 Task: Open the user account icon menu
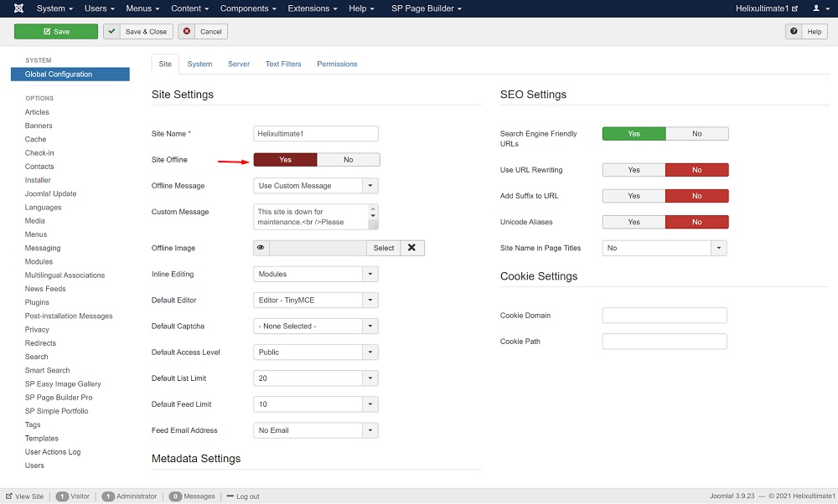816,8
